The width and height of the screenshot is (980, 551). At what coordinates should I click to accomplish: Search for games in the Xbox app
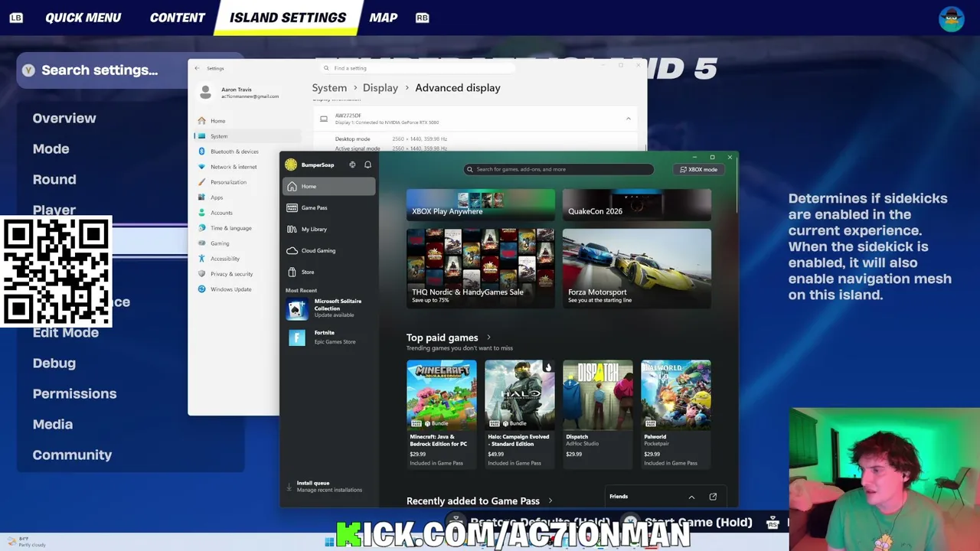click(559, 169)
